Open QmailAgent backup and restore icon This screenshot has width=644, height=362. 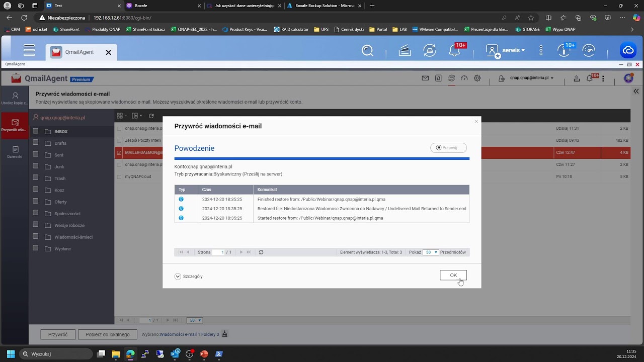click(451, 78)
